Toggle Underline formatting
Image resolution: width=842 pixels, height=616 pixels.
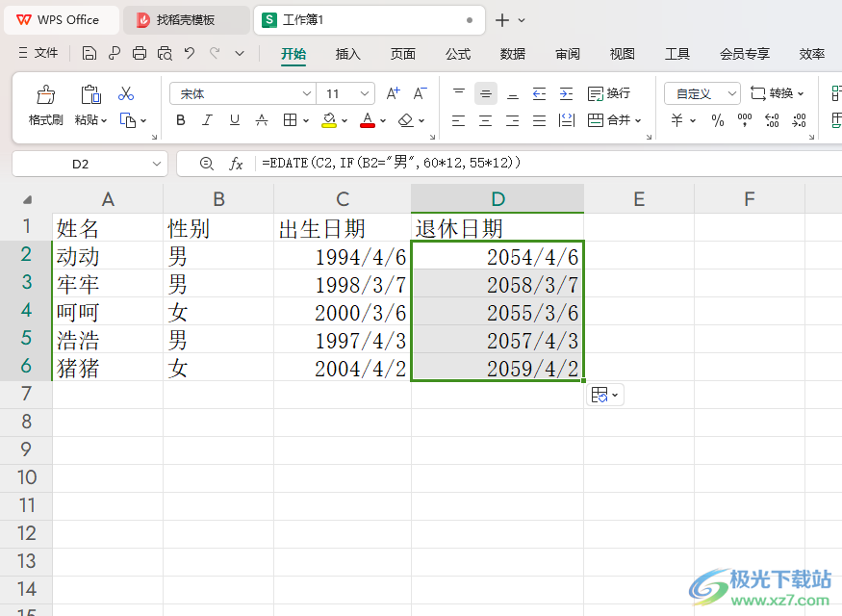235,120
